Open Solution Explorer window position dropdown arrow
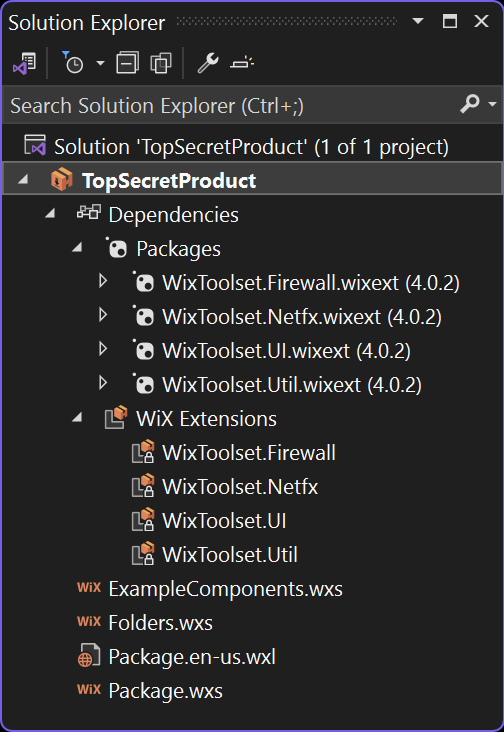The height and width of the screenshot is (732, 504). pyautogui.click(x=418, y=21)
